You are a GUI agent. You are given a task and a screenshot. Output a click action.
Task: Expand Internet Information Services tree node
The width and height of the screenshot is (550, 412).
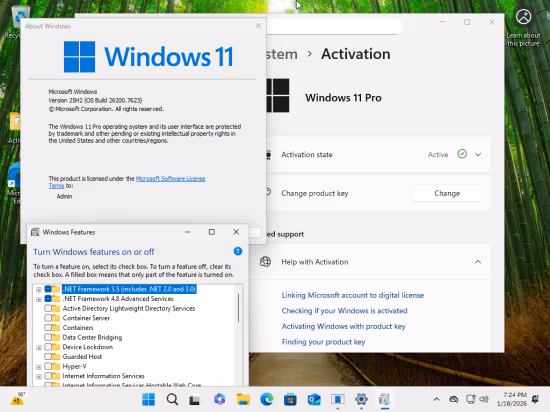coord(39,377)
